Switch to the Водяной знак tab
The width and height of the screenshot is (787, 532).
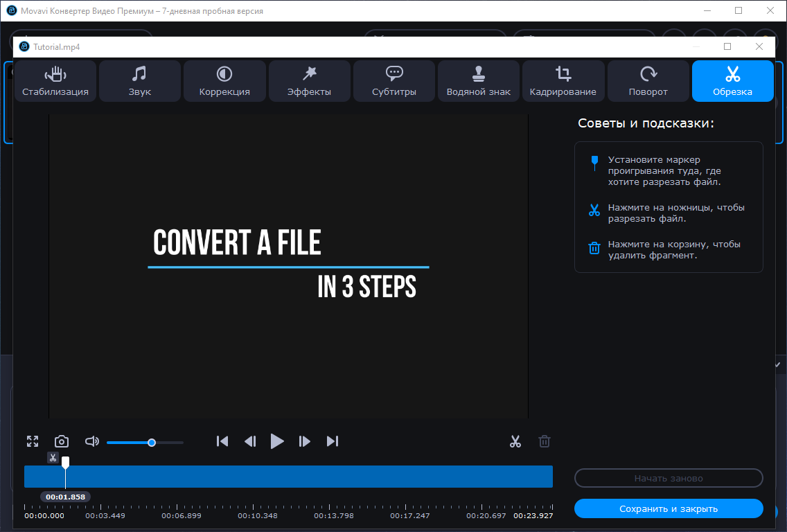pos(479,81)
